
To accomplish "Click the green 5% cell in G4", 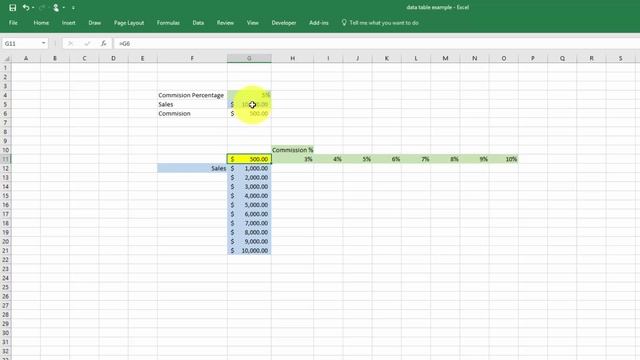I will [x=249, y=95].
